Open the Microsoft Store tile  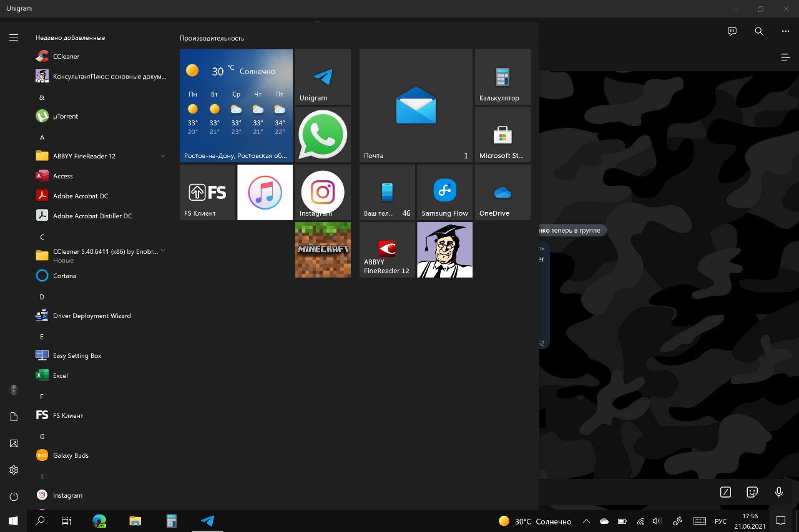click(502, 135)
